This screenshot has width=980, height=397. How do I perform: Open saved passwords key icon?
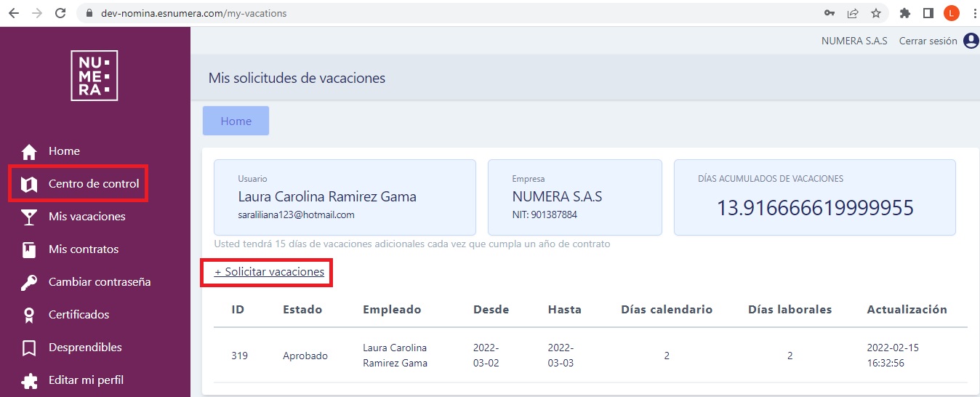(x=829, y=13)
